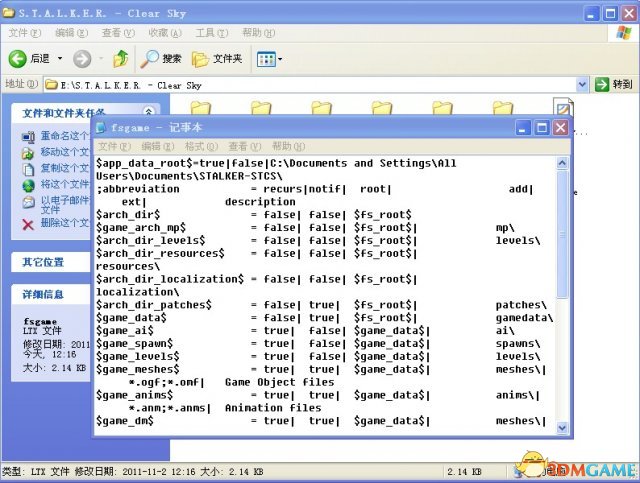This screenshot has height=483, width=640.
Task: Open the Back history dropdown arrow
Action: 60,59
